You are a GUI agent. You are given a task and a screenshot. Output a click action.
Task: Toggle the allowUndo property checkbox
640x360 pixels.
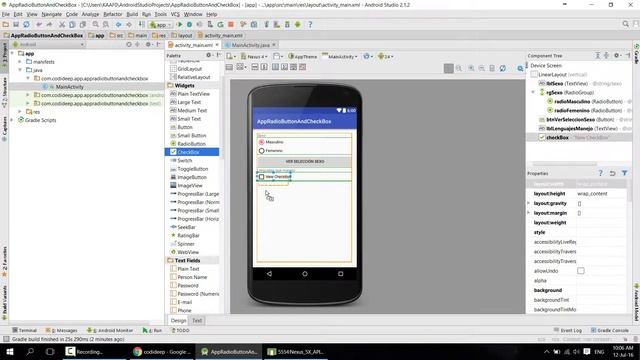point(581,271)
